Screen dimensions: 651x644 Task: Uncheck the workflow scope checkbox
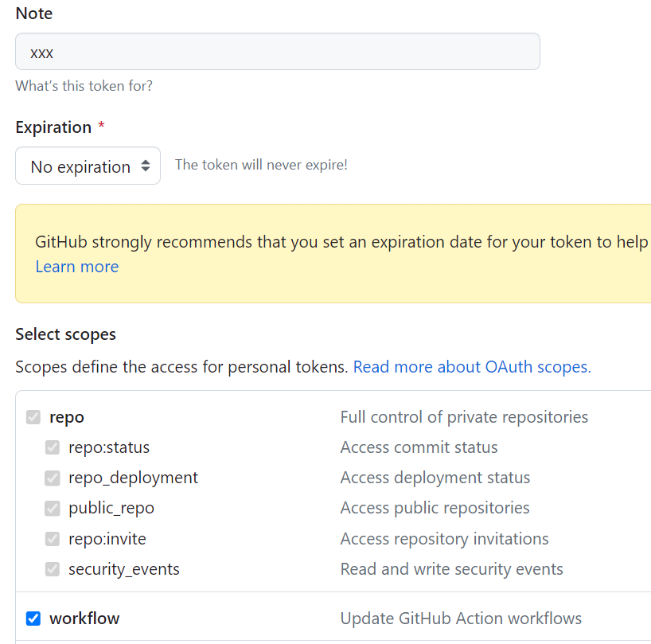tap(33, 619)
